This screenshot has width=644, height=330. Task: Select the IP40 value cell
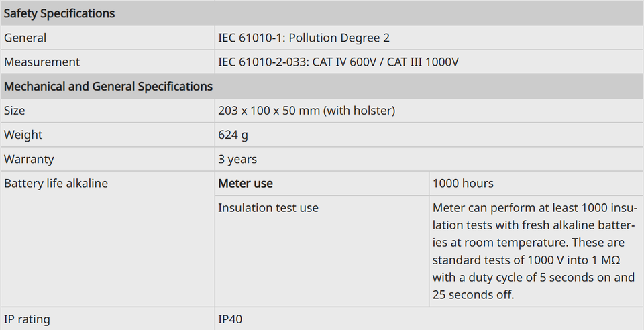(x=429, y=319)
